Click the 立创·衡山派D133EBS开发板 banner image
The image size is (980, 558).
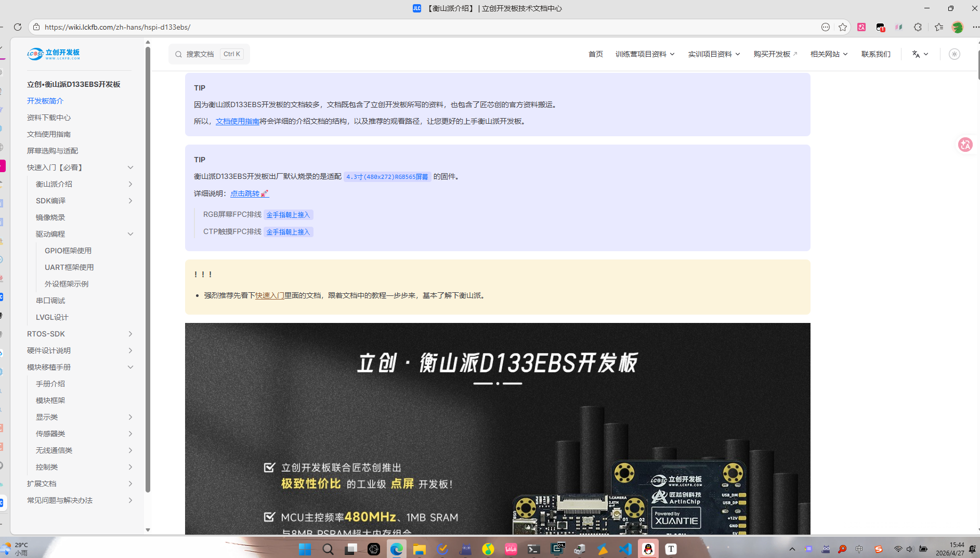(x=498, y=429)
